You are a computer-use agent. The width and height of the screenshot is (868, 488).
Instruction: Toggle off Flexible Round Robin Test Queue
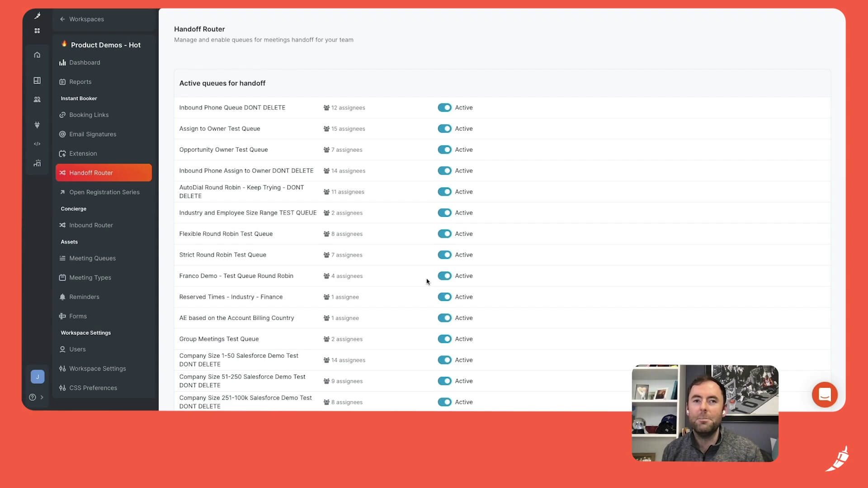444,234
